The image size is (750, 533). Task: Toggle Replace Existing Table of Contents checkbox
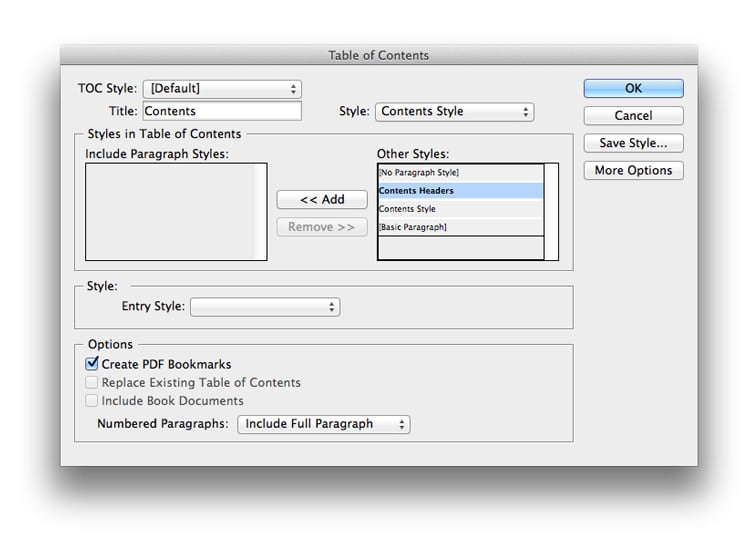point(91,382)
